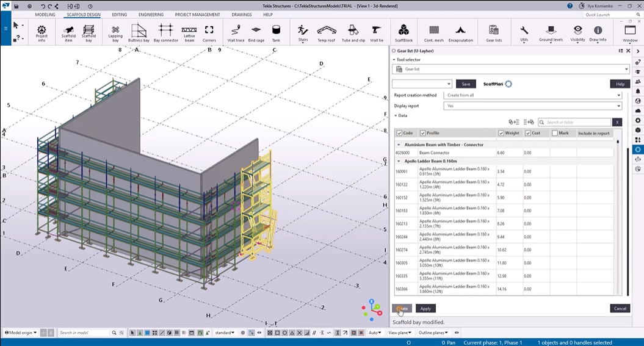644x346 pixels.
Task: Select the Tank tool
Action: [x=276, y=34]
